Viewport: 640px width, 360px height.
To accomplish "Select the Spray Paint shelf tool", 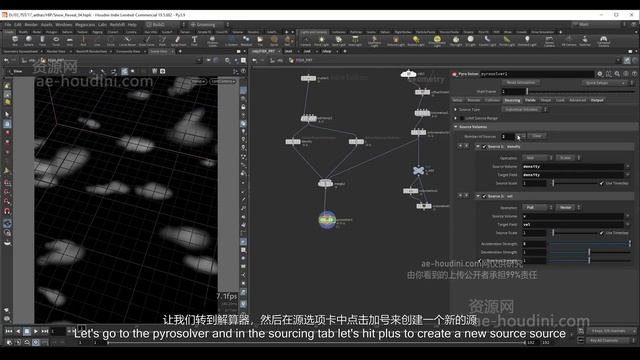I will (177, 40).
